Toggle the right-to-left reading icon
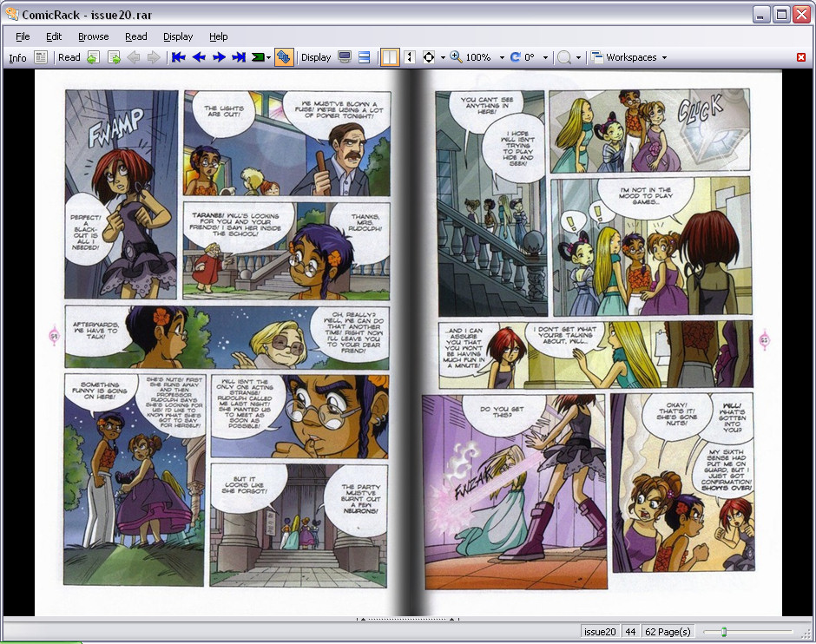Viewport: 816px width, 644px height. click(410, 57)
